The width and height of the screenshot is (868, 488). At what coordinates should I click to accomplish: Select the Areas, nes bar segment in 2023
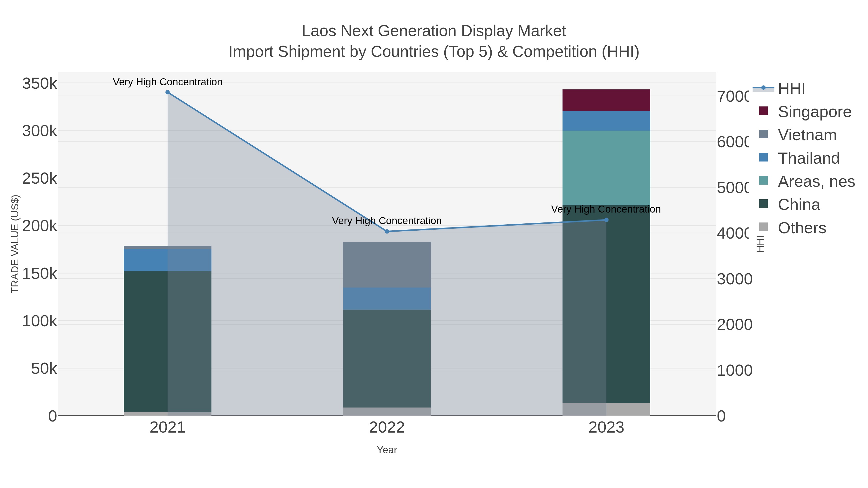click(x=606, y=168)
